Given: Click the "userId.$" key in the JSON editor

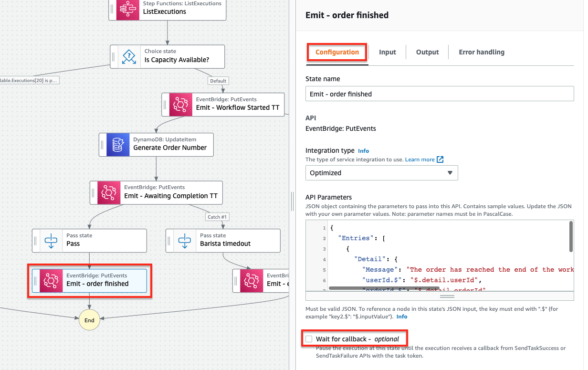Looking at the screenshot, I should tap(382, 280).
